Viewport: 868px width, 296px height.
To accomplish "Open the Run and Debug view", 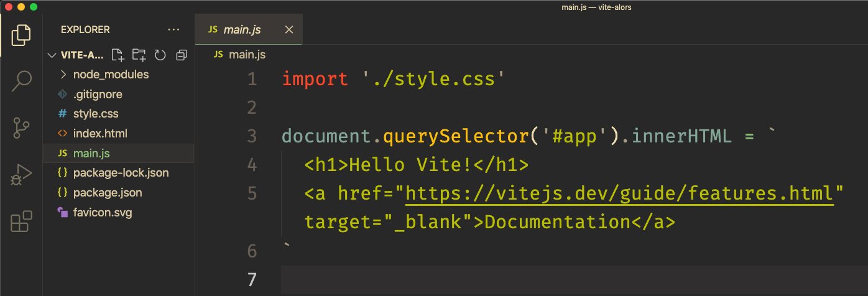I will pyautogui.click(x=21, y=175).
